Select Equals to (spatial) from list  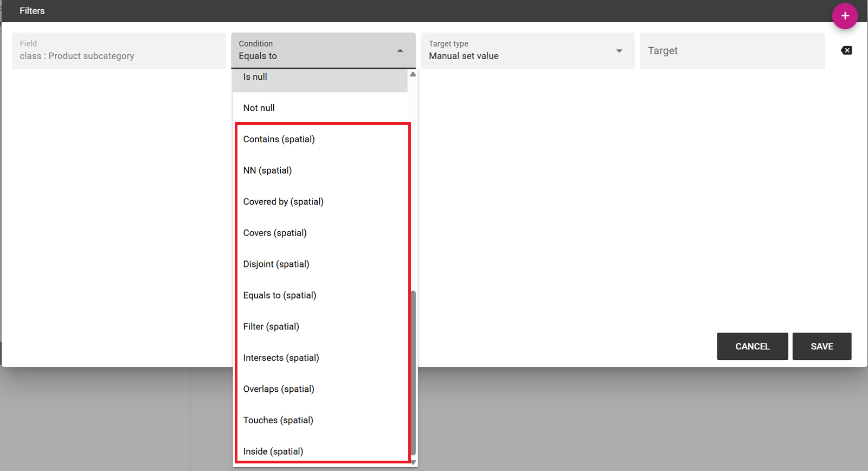(x=320, y=295)
